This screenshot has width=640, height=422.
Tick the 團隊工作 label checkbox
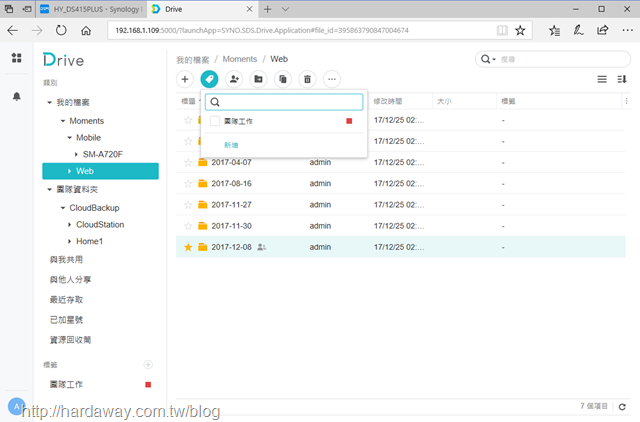215,121
